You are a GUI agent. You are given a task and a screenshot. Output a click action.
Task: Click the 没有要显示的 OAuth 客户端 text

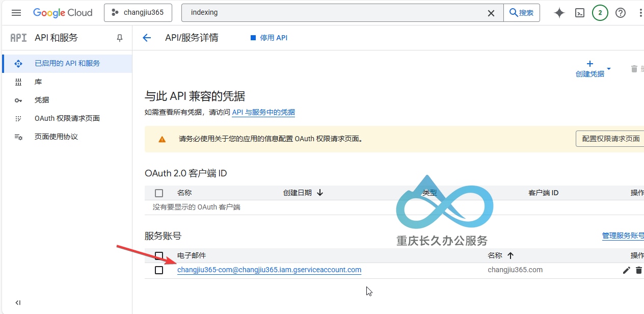197,207
